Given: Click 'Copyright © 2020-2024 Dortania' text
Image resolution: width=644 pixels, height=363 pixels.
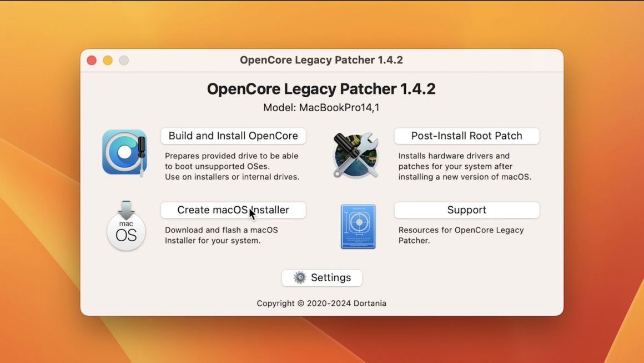Looking at the screenshot, I should [x=321, y=304].
